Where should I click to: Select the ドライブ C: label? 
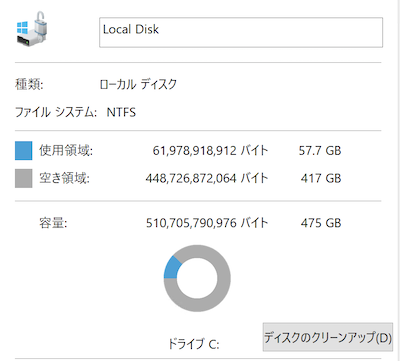click(x=194, y=344)
